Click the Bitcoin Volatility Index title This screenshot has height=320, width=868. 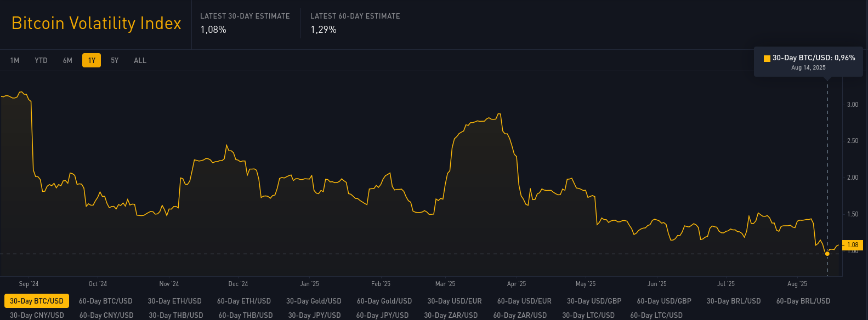pyautogui.click(x=97, y=24)
